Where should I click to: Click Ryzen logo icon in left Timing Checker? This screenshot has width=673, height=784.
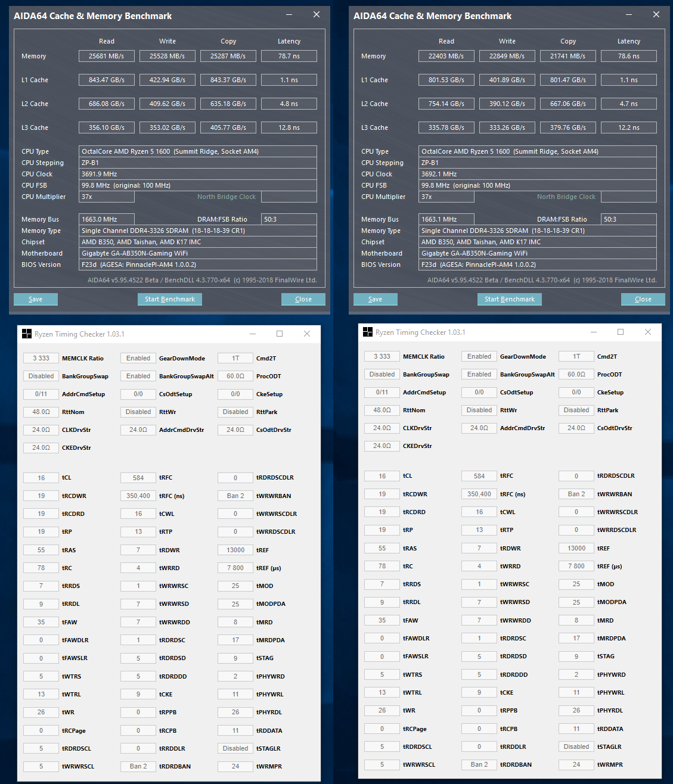(x=27, y=334)
